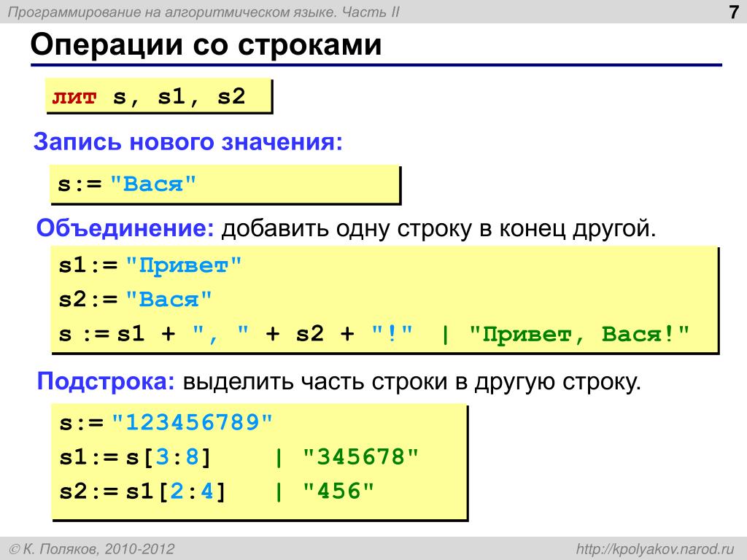
Task: Click the text 'добавить одну строку в конец другой.'
Action: tap(438, 228)
